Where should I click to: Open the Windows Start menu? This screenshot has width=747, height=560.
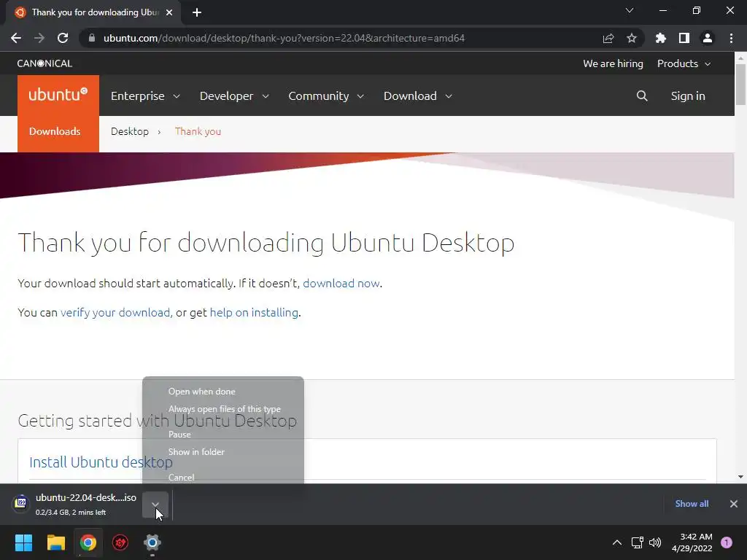tap(23, 542)
